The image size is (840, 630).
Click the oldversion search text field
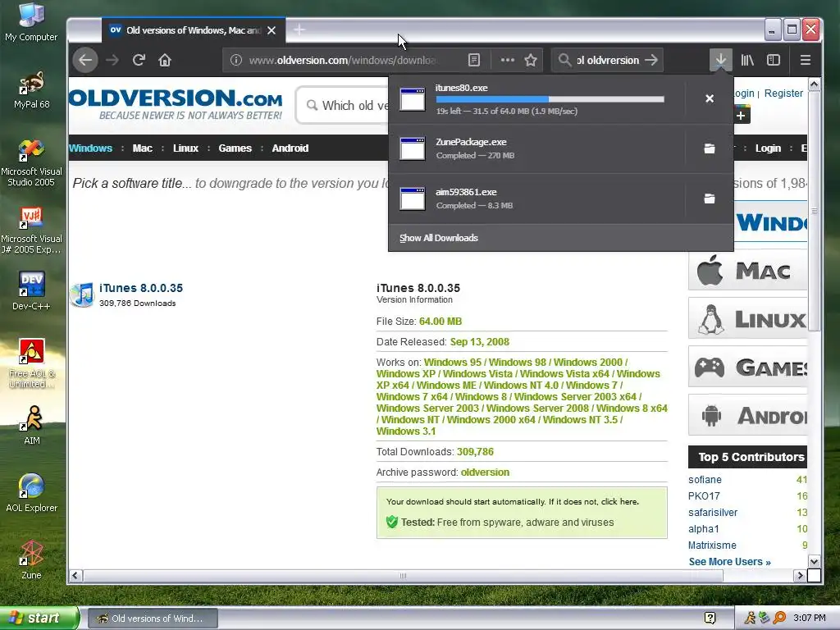608,60
